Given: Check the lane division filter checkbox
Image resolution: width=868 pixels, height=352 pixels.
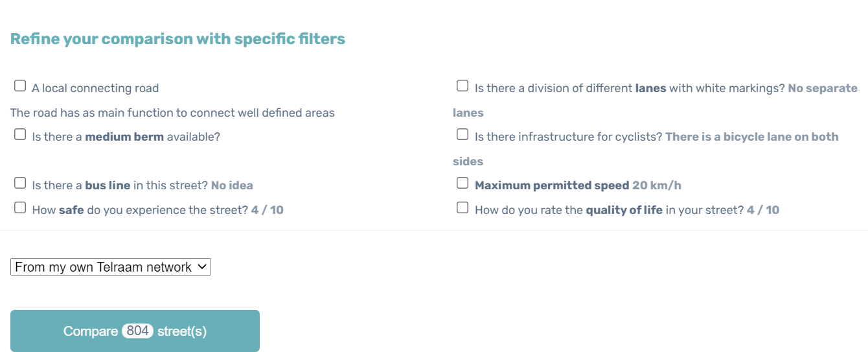Looking at the screenshot, I should pyautogui.click(x=463, y=86).
